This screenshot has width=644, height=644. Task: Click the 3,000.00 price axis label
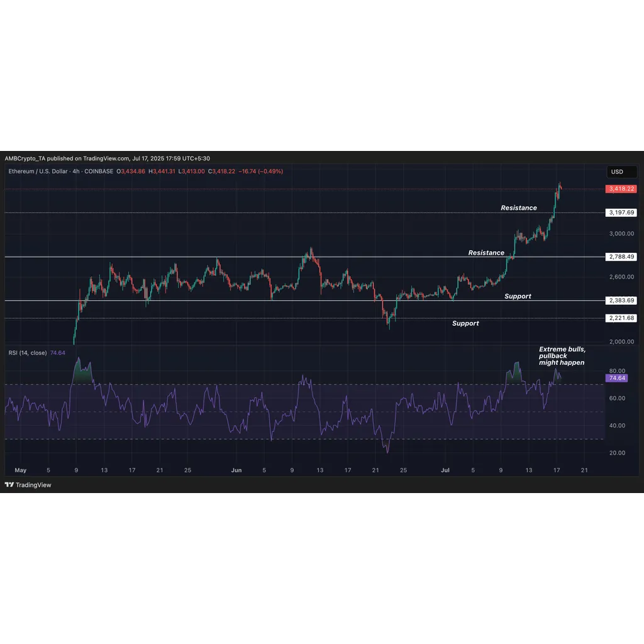[621, 234]
